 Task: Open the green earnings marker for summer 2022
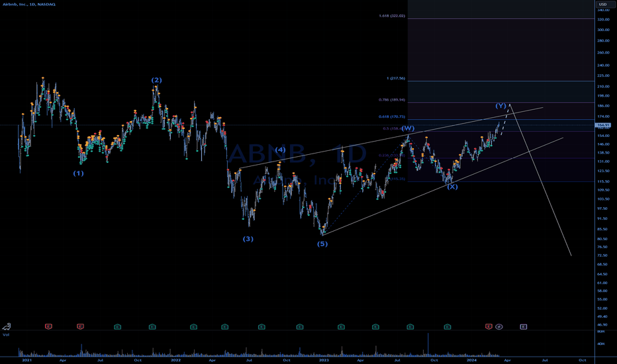tap(261, 327)
